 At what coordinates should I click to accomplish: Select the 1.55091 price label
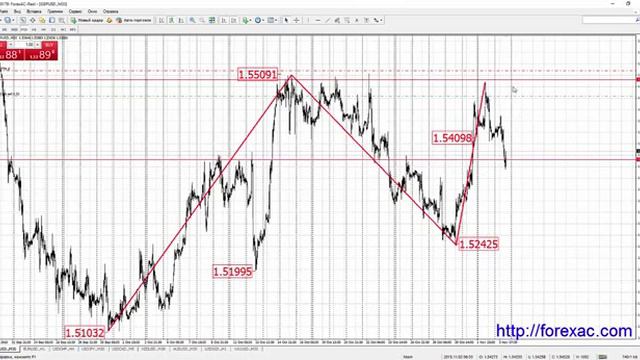pyautogui.click(x=258, y=75)
